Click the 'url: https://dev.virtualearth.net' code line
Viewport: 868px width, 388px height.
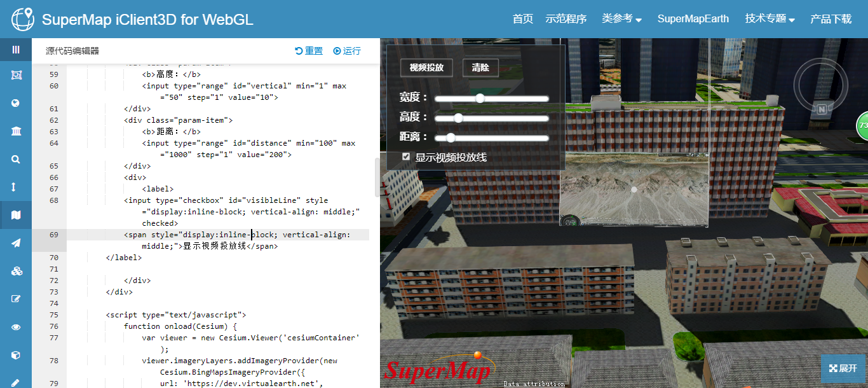click(x=241, y=384)
